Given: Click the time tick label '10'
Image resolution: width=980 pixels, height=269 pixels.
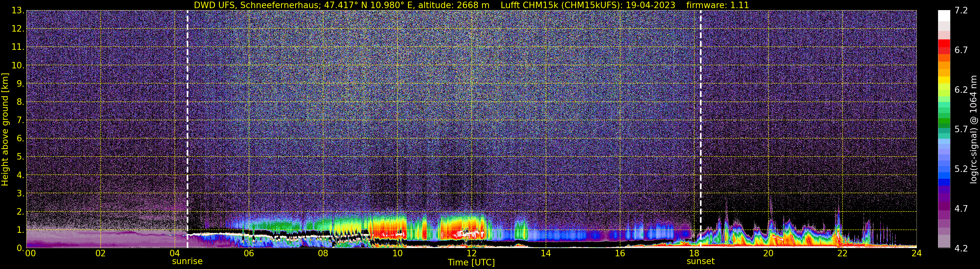Looking at the screenshot, I should tap(397, 253).
